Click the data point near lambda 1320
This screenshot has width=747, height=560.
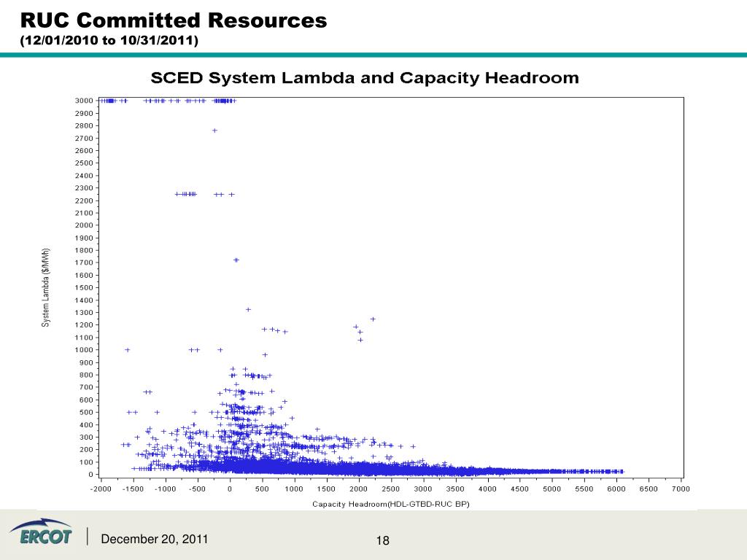pyautogui.click(x=248, y=309)
